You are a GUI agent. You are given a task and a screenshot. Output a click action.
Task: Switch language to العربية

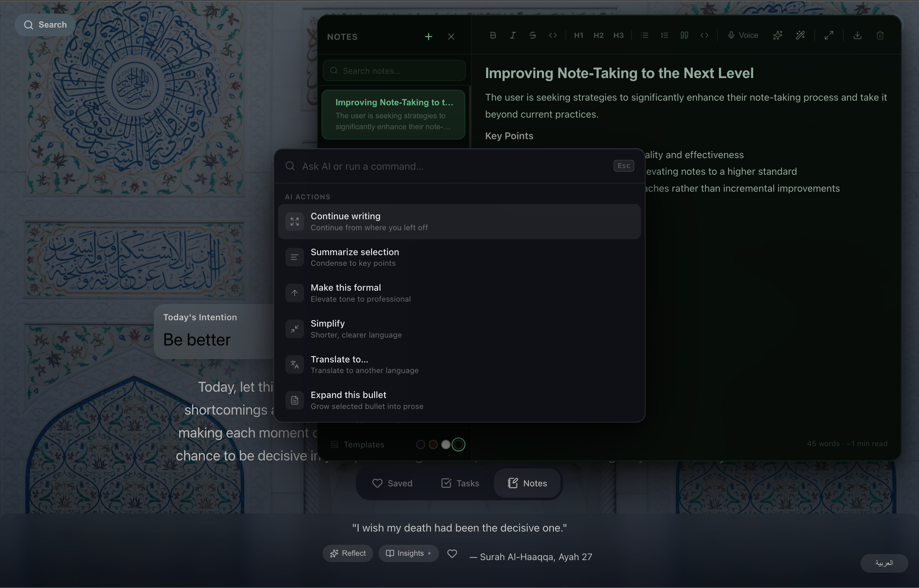884,563
